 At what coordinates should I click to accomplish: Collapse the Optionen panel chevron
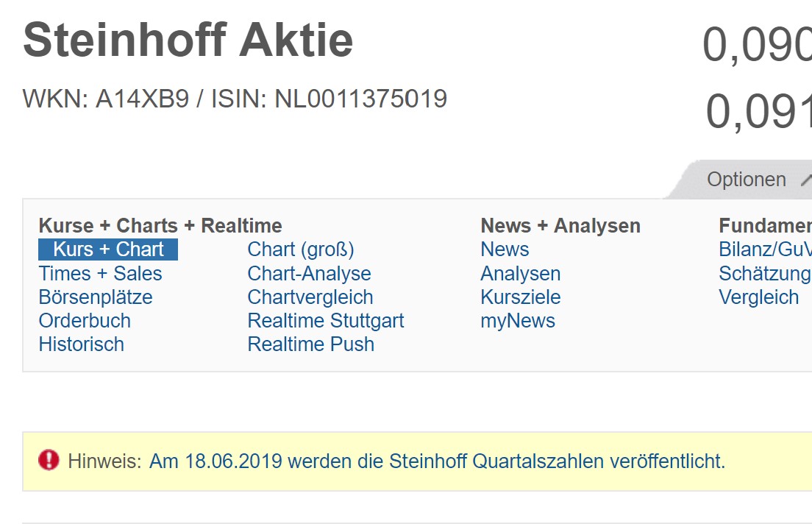tap(808, 179)
